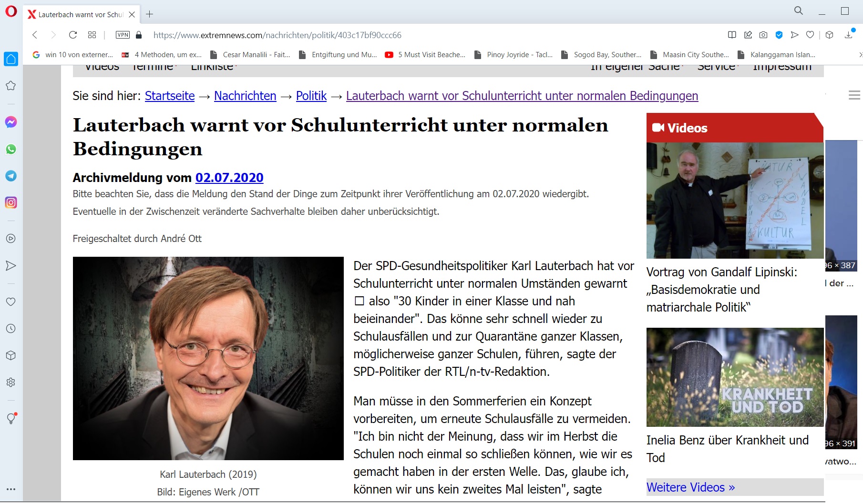Take a snapshot with the camera icon

point(763,35)
